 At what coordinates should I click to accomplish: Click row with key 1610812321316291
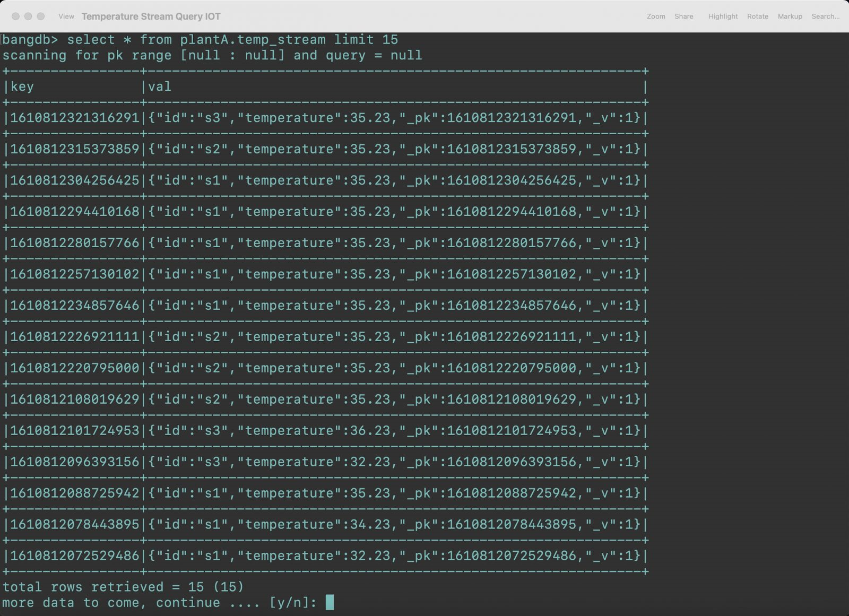(x=326, y=118)
